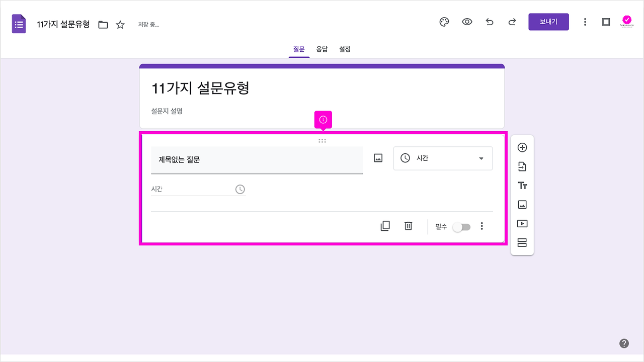Switch to the 응답 responses tab
644x362 pixels.
coord(322,49)
